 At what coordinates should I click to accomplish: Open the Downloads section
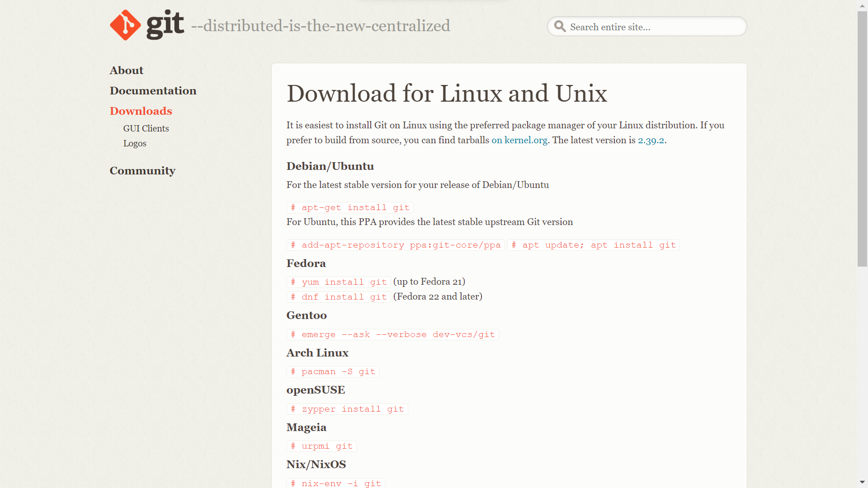141,111
